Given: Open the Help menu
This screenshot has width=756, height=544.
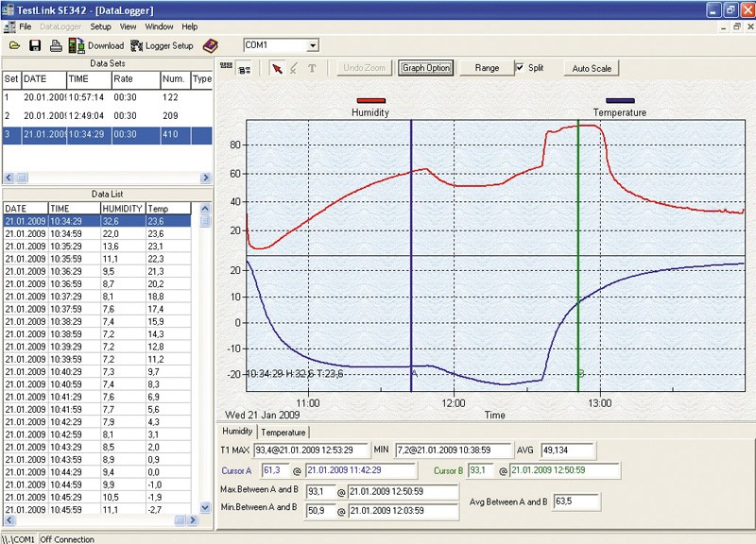Looking at the screenshot, I should click(x=190, y=26).
